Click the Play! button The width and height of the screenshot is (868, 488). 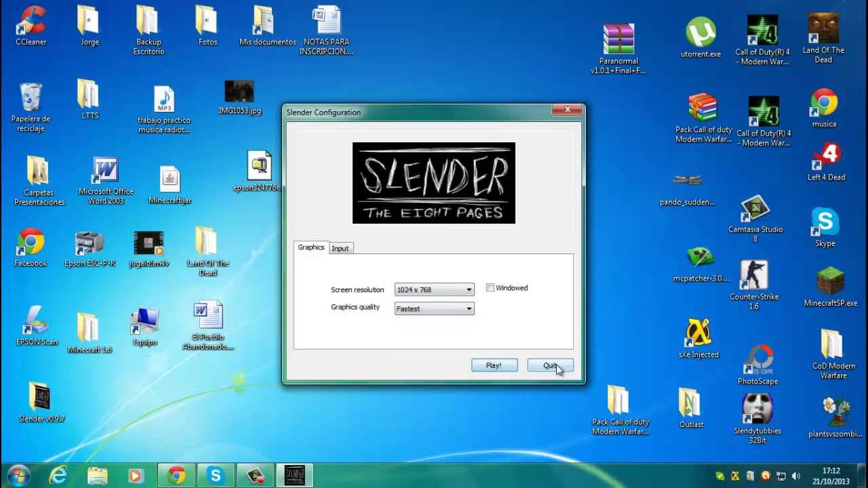tap(494, 365)
